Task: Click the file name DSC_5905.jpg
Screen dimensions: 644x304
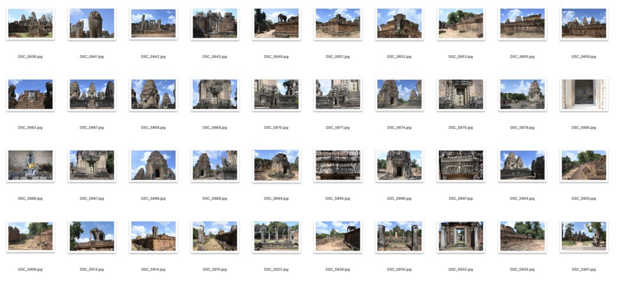Action: 584,198
